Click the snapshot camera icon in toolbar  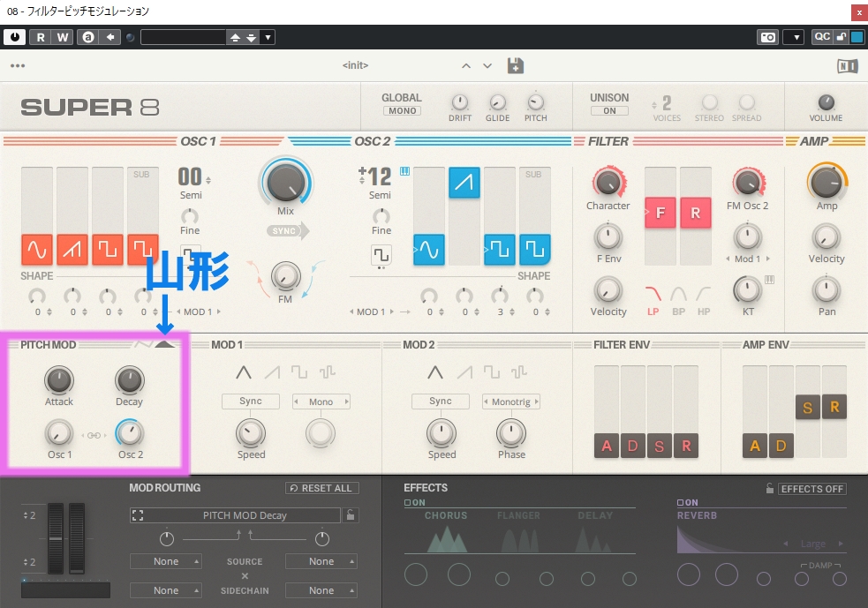click(x=767, y=37)
